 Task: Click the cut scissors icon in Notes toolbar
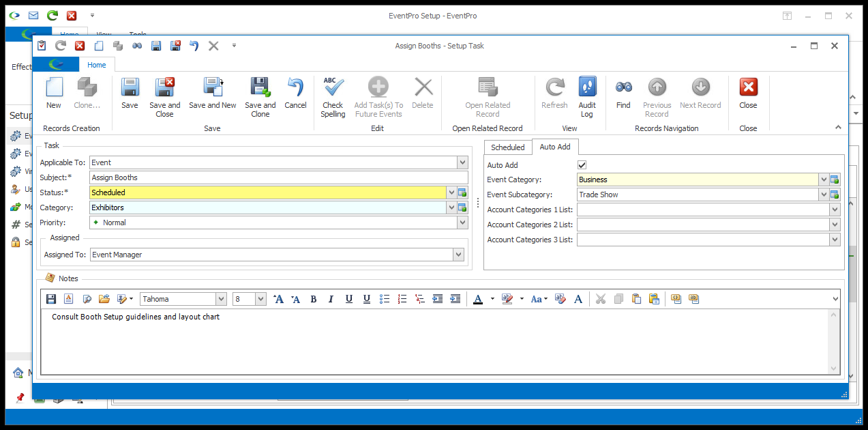pyautogui.click(x=601, y=299)
